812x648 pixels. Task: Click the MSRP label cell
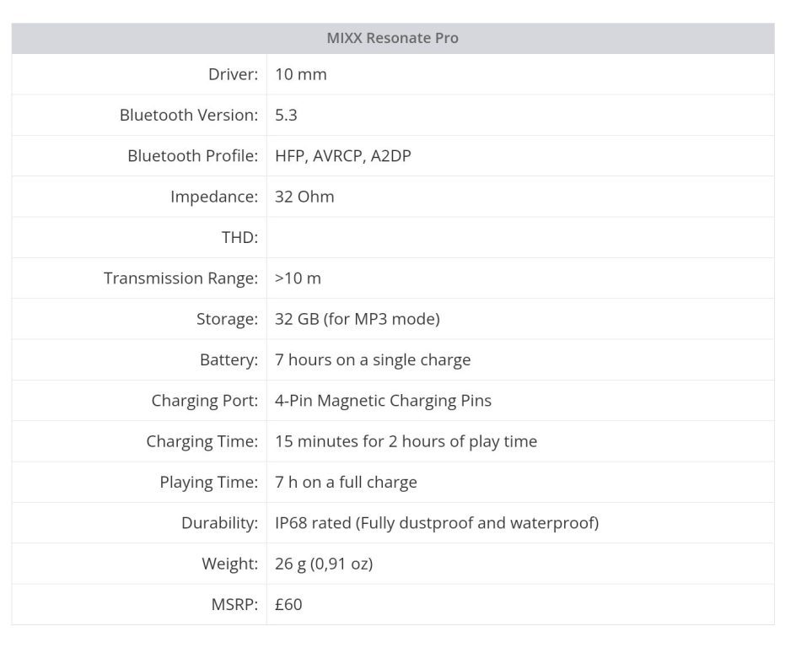pyautogui.click(x=235, y=604)
